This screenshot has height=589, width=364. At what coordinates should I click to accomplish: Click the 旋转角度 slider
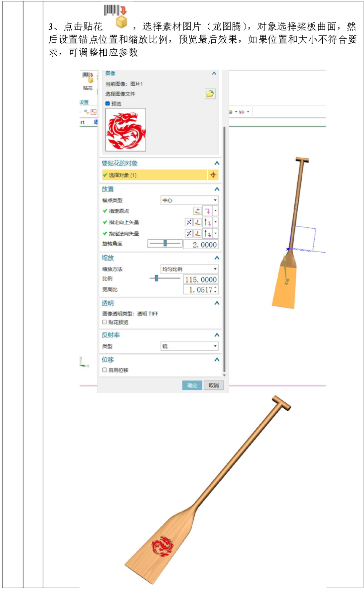click(x=165, y=244)
